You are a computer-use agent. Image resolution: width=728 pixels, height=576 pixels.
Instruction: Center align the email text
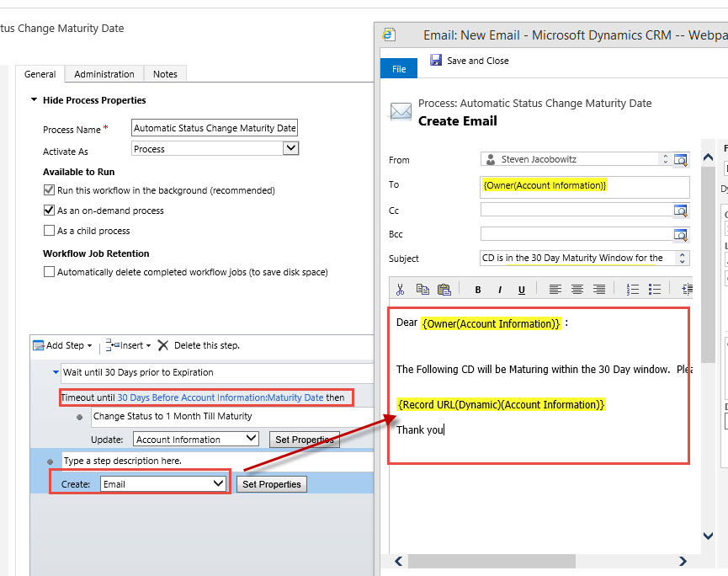point(577,290)
